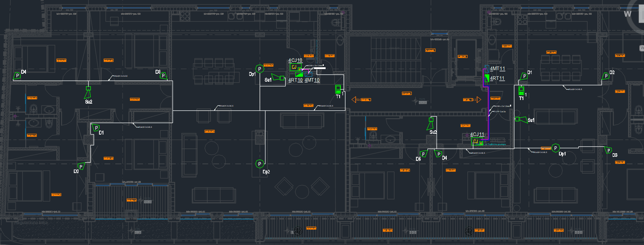Viewport: 644px width, 245px height.
Task: Click the blue 4MT10 module symbol
Action: (309, 74)
